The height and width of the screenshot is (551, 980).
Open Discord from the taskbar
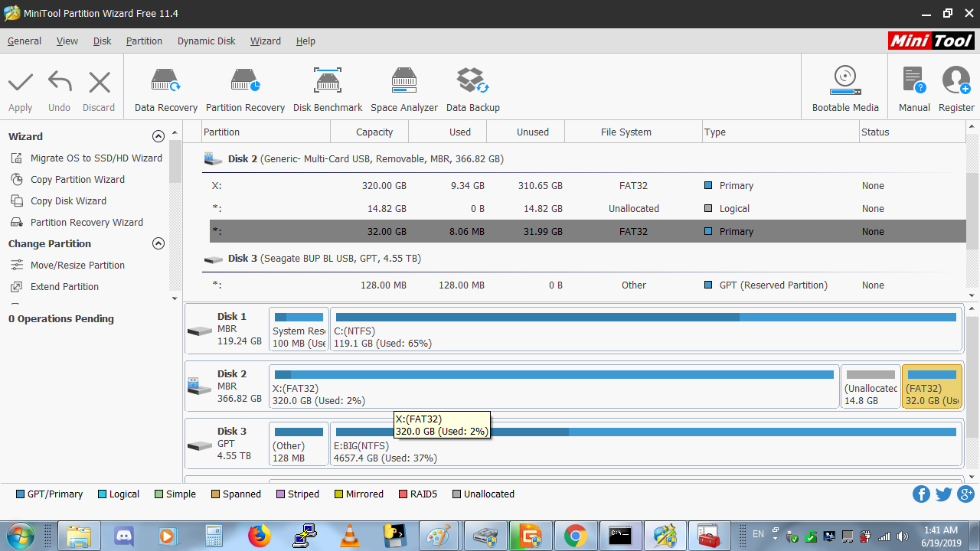coord(124,536)
